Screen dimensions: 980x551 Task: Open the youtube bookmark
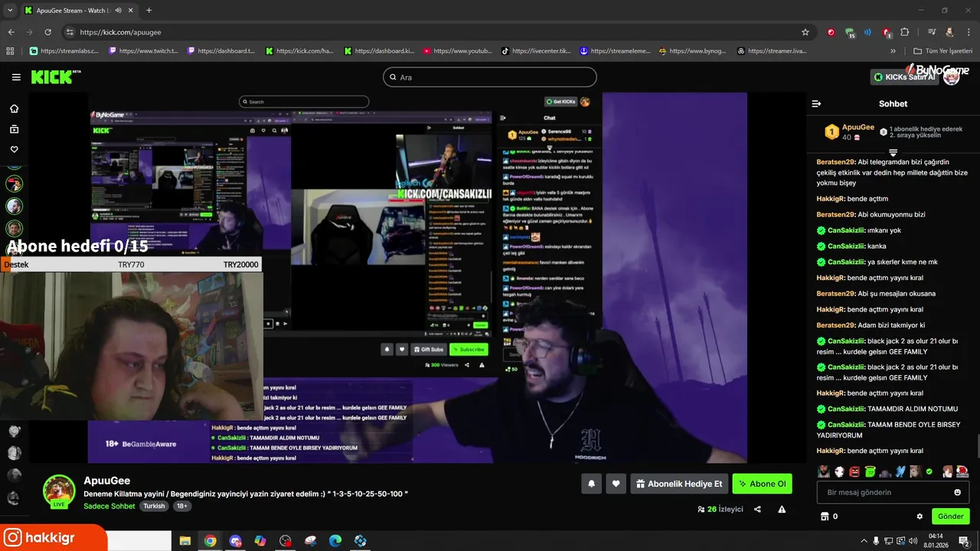coord(458,51)
